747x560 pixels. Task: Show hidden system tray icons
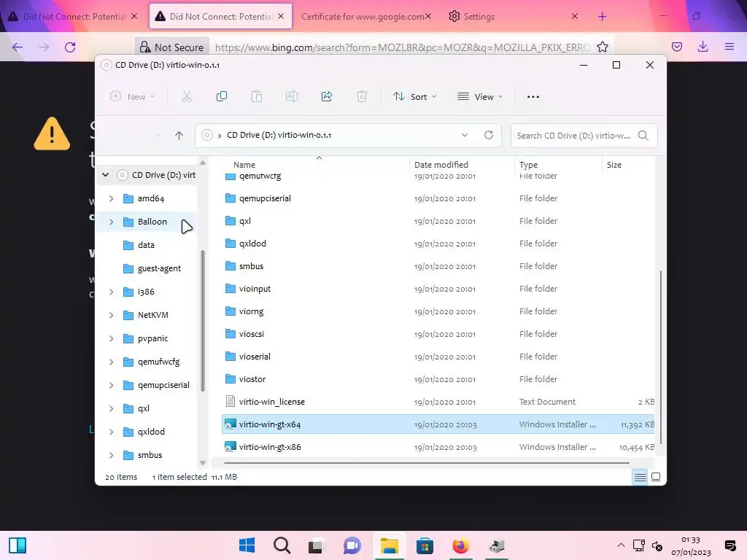621,545
